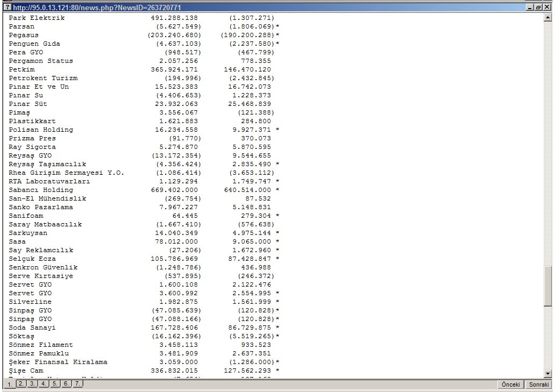Screen dimensions: 555x392
Task: Click the help icon in the title bar
Action: coord(8,7)
